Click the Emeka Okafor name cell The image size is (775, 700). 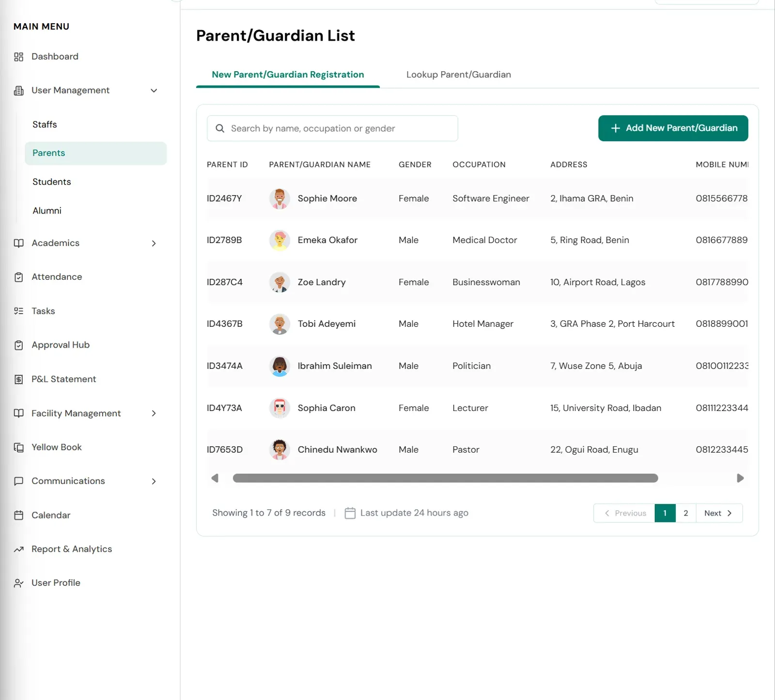[327, 240]
